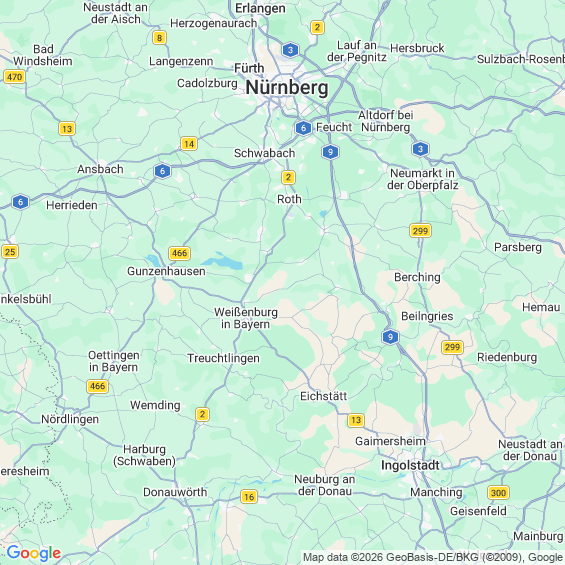Click the B13 road shield below Eichstätt
565x565 pixels.
point(356,420)
